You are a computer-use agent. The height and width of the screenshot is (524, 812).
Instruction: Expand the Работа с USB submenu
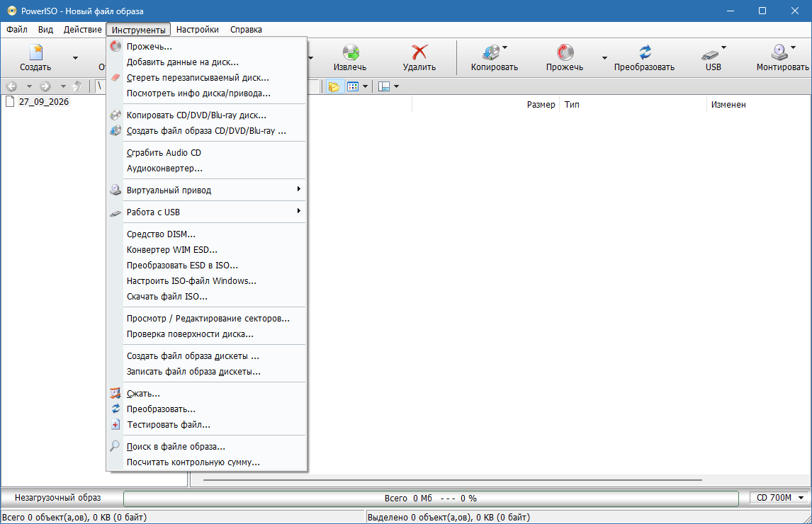207,212
